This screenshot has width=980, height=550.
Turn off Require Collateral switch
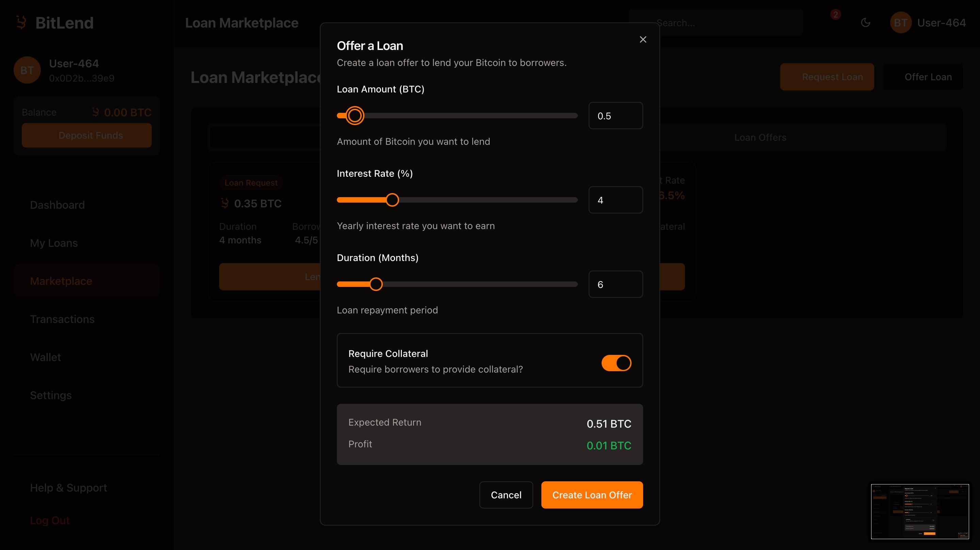pyautogui.click(x=616, y=363)
